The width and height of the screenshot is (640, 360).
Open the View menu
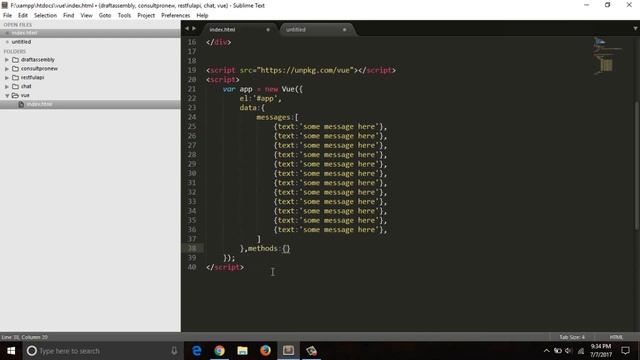(86, 16)
